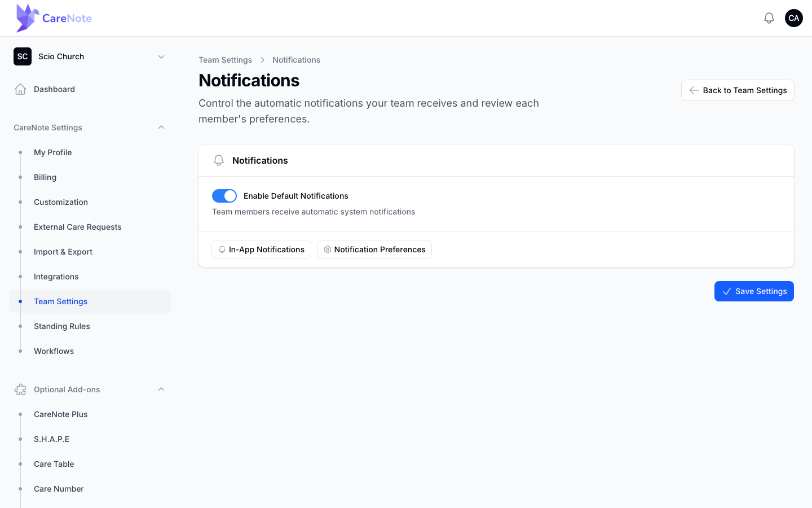
Task: Open Care Table add-on
Action: (x=90, y=464)
